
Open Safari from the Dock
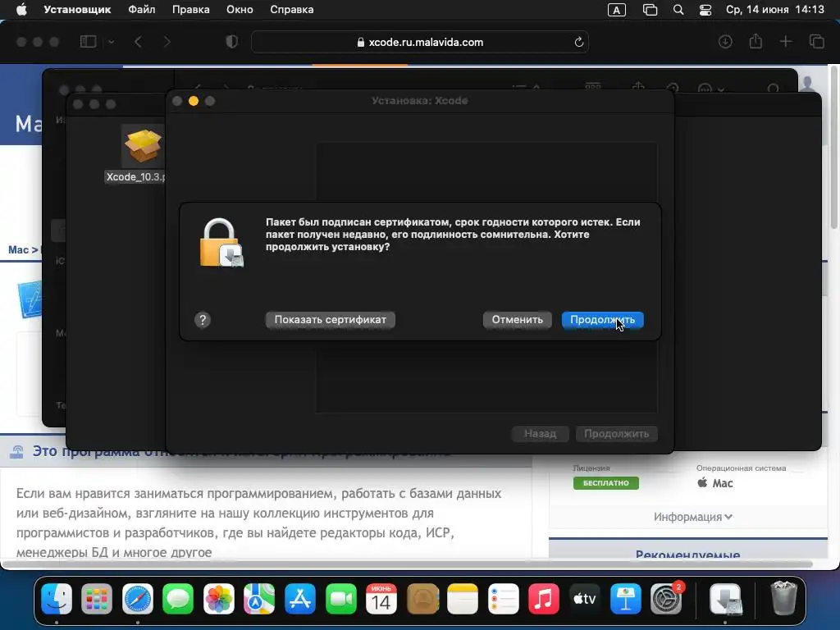138,598
